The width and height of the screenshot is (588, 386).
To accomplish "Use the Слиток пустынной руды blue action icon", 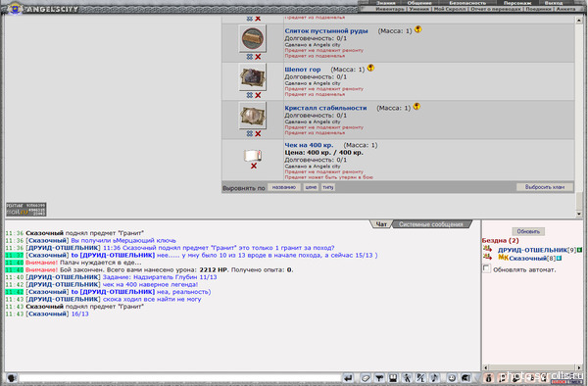I will point(250,57).
